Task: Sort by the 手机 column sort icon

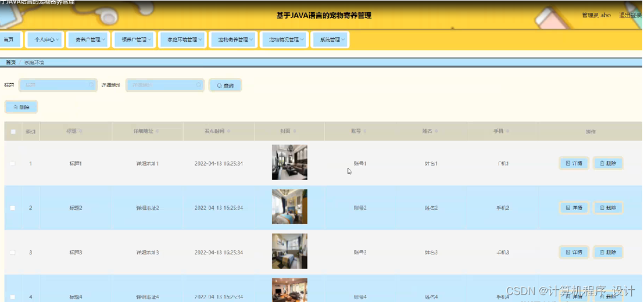Action: coord(507,131)
